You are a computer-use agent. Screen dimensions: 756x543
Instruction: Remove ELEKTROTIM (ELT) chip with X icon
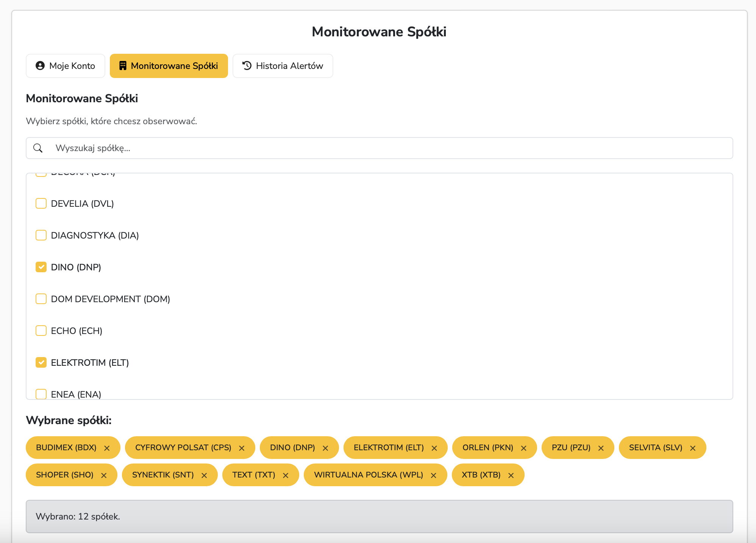tap(434, 448)
